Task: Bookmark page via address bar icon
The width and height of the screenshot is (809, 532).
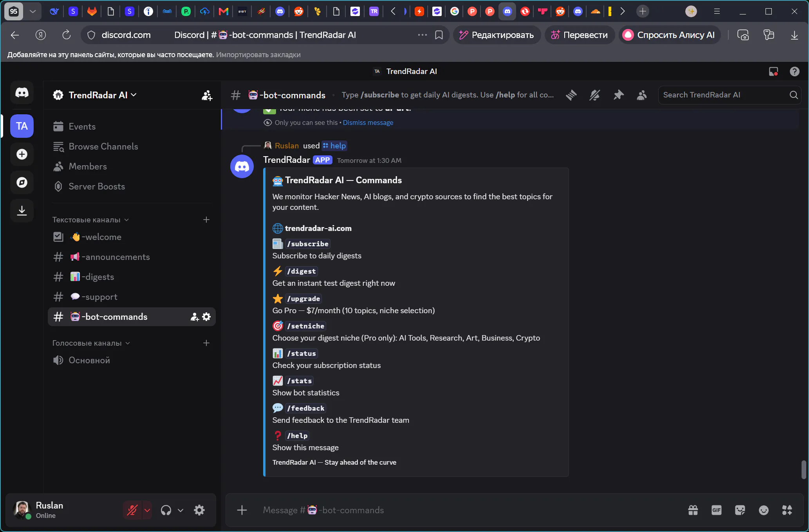Action: [439, 35]
